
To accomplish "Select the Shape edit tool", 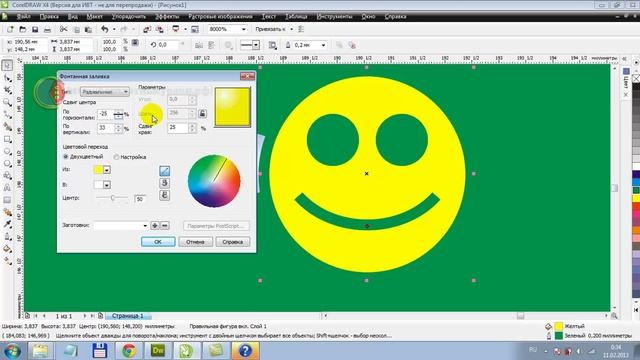I will [7, 78].
